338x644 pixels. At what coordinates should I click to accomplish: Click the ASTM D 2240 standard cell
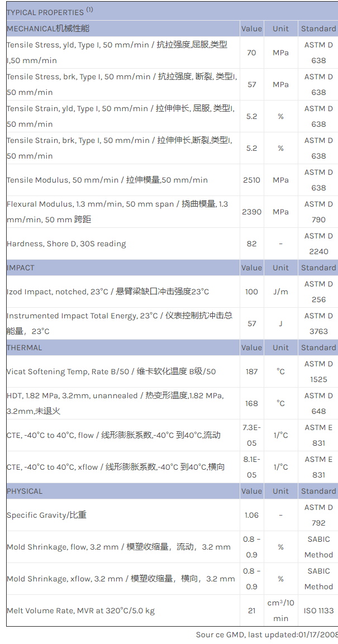tap(318, 244)
